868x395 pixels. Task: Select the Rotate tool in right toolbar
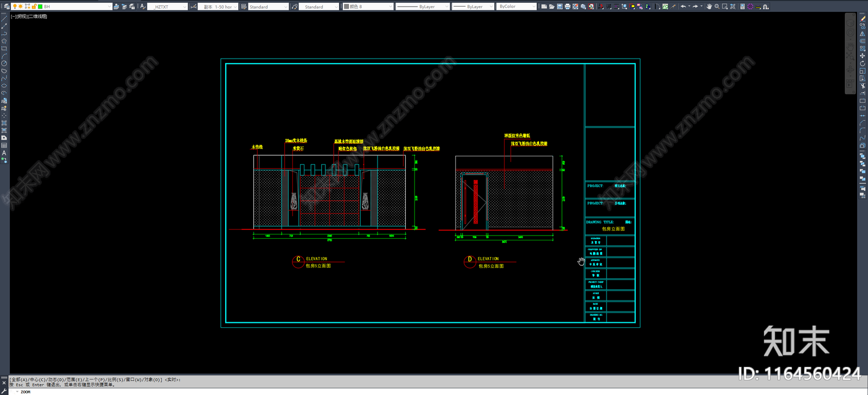tap(863, 63)
